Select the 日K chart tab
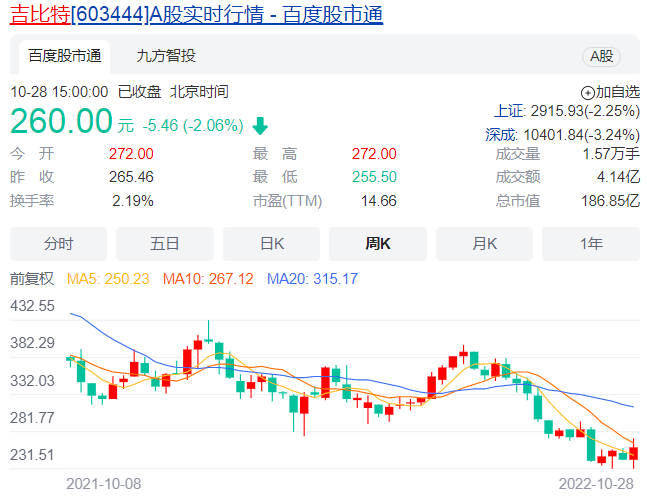 click(272, 244)
